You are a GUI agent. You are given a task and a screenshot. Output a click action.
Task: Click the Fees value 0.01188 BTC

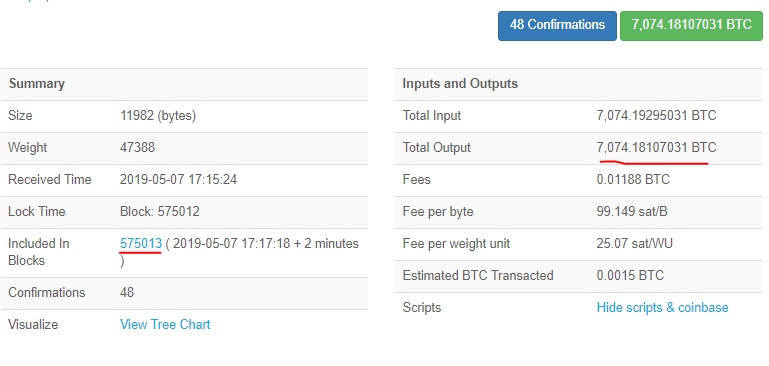pos(633,180)
